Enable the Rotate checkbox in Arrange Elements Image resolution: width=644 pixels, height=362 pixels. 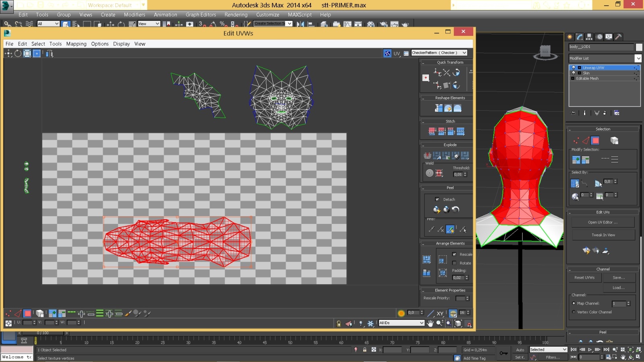click(x=454, y=263)
